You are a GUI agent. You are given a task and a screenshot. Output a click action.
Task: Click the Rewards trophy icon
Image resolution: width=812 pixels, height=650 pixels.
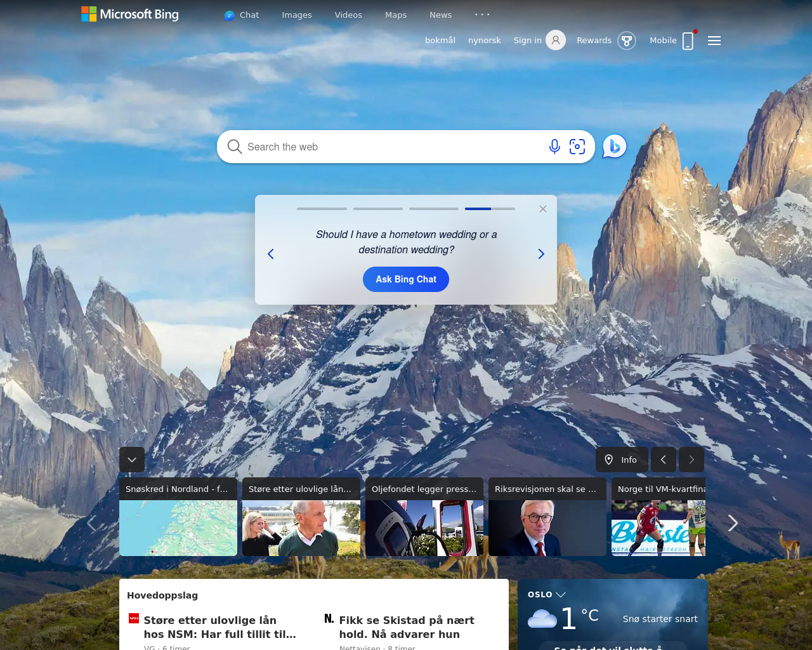click(627, 41)
